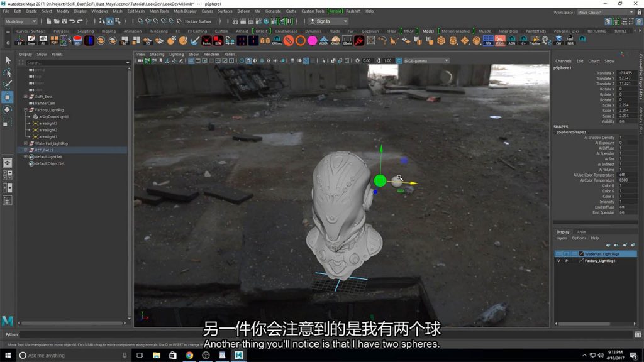Click the Save Scene floppy icon
The width and height of the screenshot is (644, 362).
(64, 21)
